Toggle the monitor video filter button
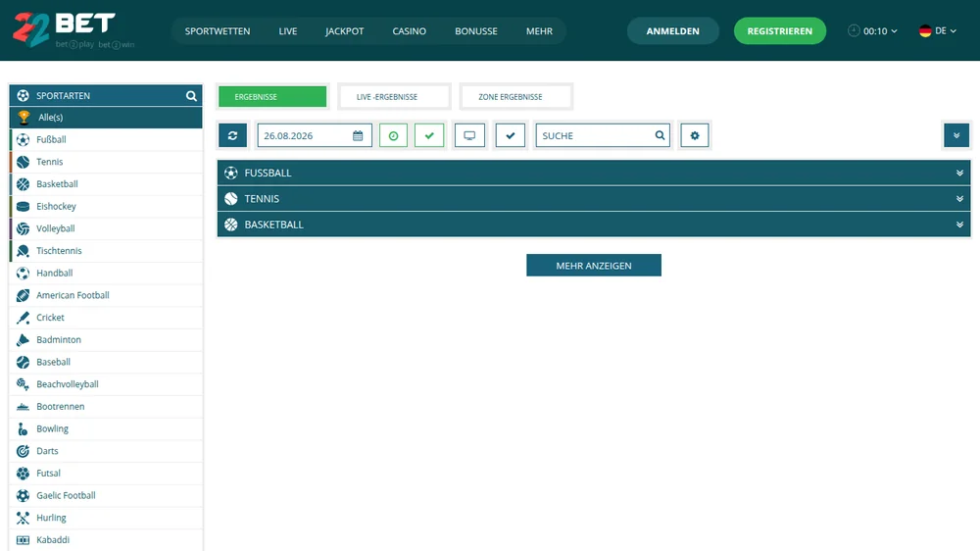 (x=469, y=135)
